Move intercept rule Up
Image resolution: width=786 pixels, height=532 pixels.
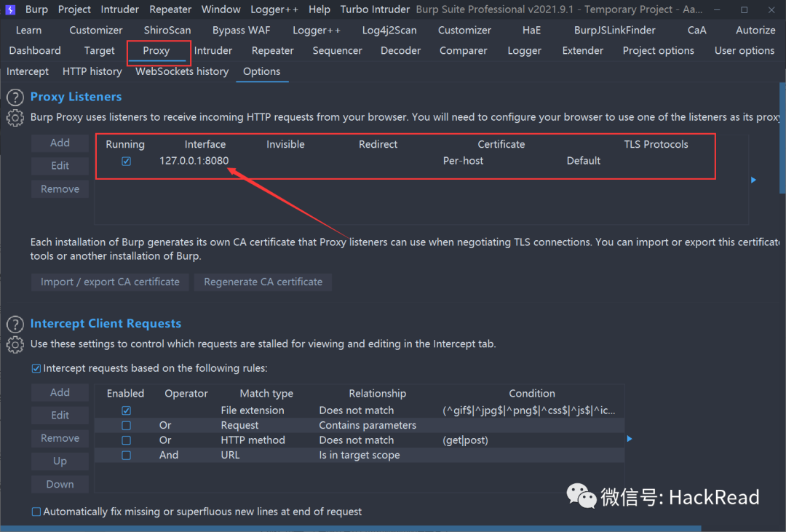(x=60, y=461)
